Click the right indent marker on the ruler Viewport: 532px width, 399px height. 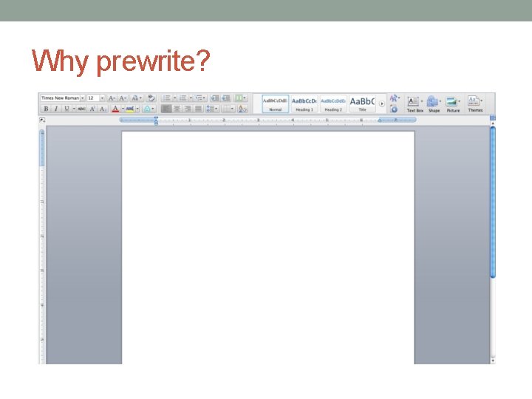pyautogui.click(x=380, y=120)
